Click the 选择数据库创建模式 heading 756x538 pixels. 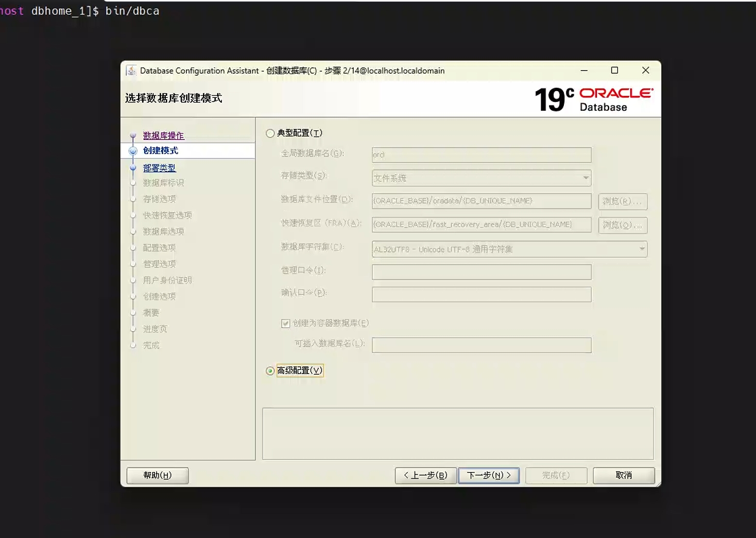tap(174, 98)
